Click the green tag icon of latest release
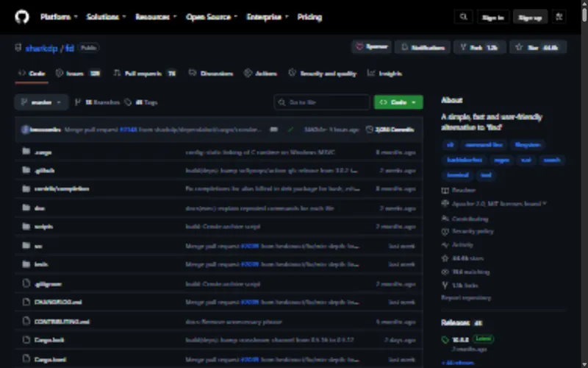 (445, 340)
